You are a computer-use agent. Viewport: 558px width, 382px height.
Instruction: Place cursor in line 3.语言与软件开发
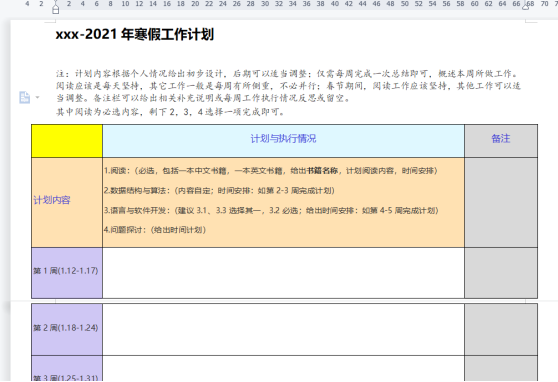271,210
